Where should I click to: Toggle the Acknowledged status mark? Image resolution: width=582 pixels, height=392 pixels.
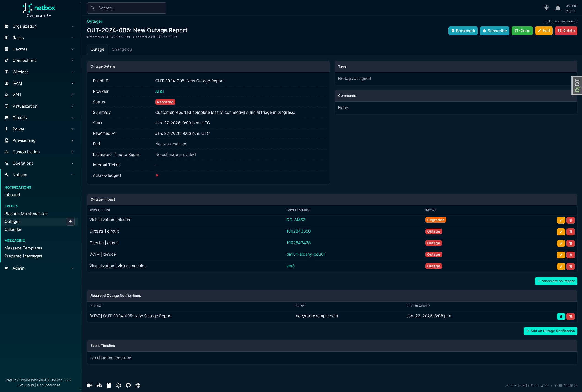(157, 175)
